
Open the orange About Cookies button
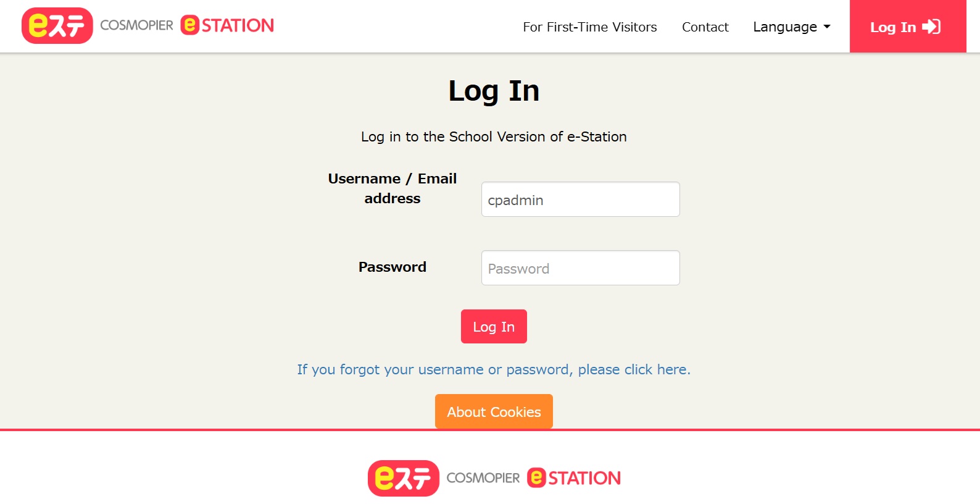494,412
